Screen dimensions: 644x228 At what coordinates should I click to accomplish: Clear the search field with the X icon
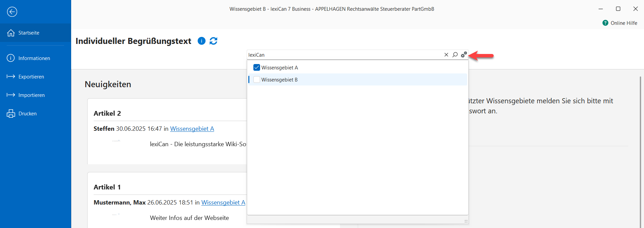point(446,55)
